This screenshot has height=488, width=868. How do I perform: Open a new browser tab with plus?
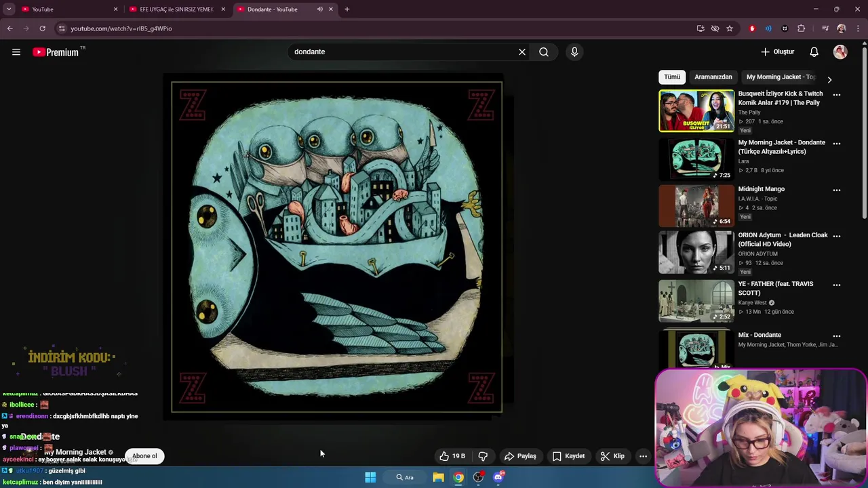(347, 9)
